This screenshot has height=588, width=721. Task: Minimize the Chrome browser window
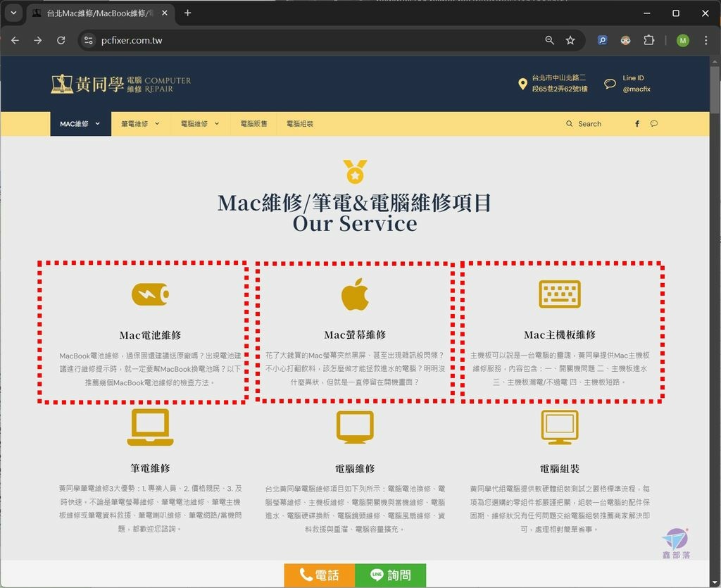click(x=646, y=13)
